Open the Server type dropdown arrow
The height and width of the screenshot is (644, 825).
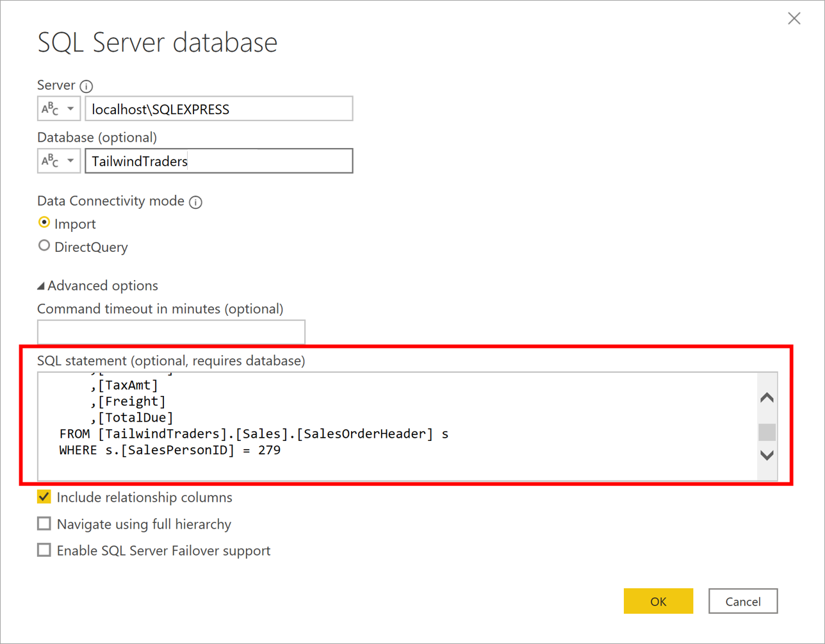pos(70,108)
